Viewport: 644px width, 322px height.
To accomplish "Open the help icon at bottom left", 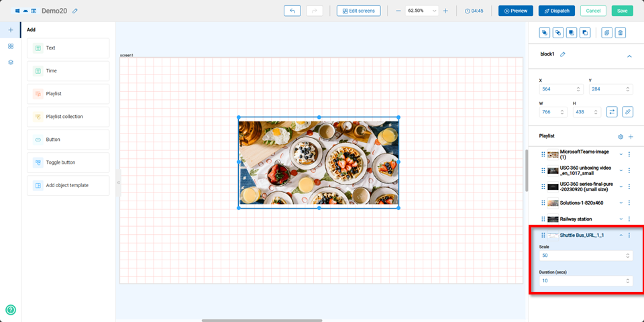I will (11, 310).
